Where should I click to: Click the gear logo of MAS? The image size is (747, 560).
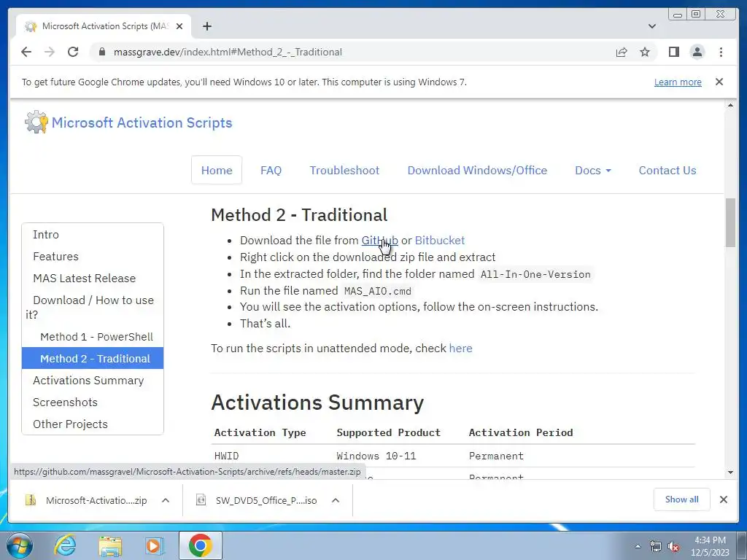(36, 122)
